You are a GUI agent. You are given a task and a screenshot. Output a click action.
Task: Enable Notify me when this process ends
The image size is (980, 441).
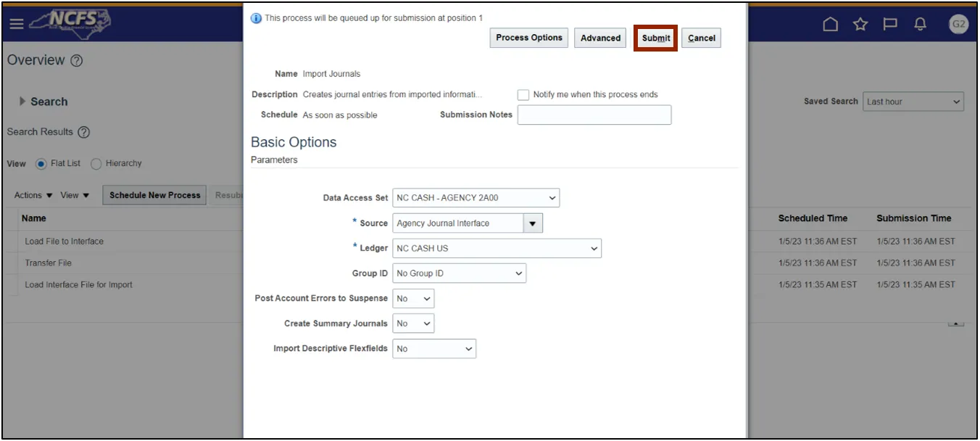[523, 95]
